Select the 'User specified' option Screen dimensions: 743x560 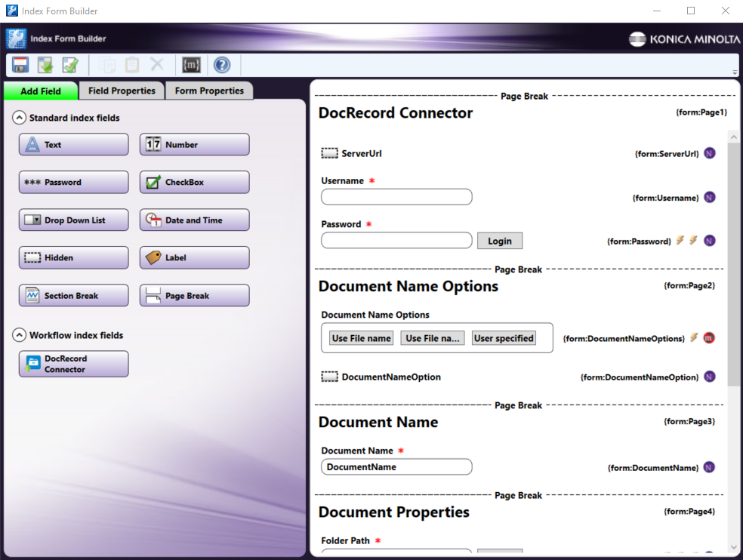coord(504,338)
